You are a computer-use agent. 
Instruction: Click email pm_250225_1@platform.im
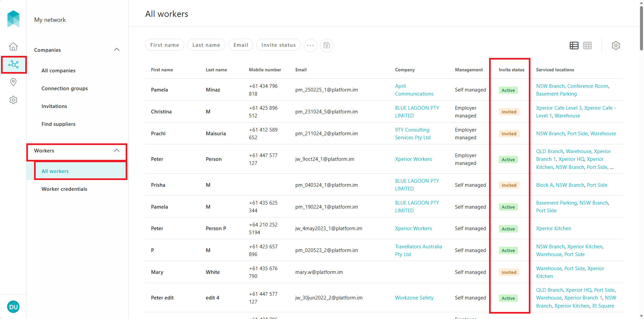(x=326, y=90)
